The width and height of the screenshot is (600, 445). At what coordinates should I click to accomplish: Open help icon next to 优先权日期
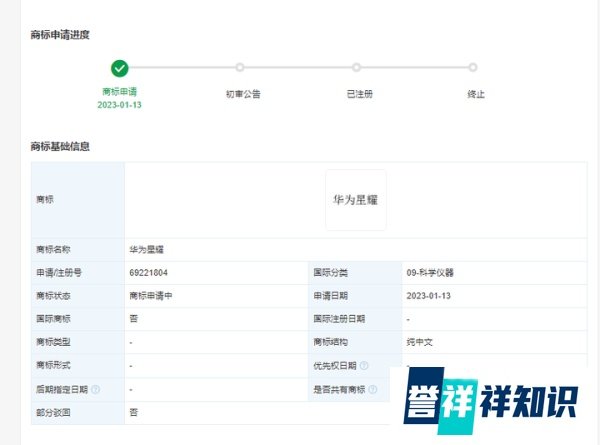click(x=364, y=365)
